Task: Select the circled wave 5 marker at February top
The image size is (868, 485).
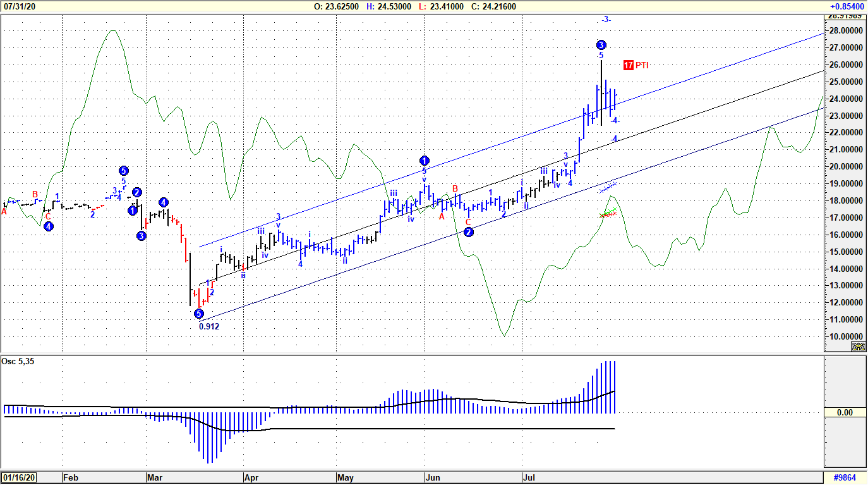Action: click(x=124, y=169)
